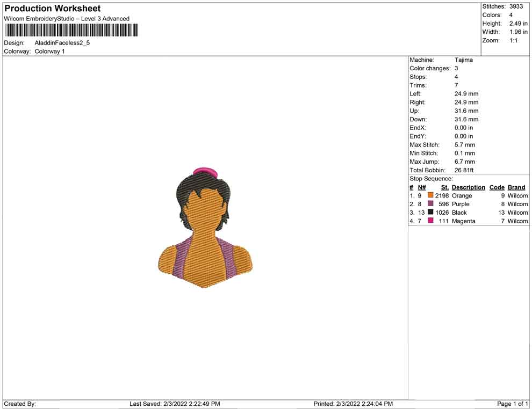The height and width of the screenshot is (409, 532).
Task: Click the 'Production Worksheet' title
Action: (53, 9)
